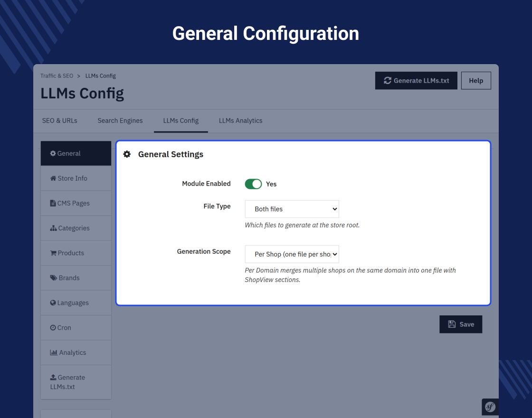Click the Save button label
The height and width of the screenshot is (418, 532).
[x=467, y=324]
